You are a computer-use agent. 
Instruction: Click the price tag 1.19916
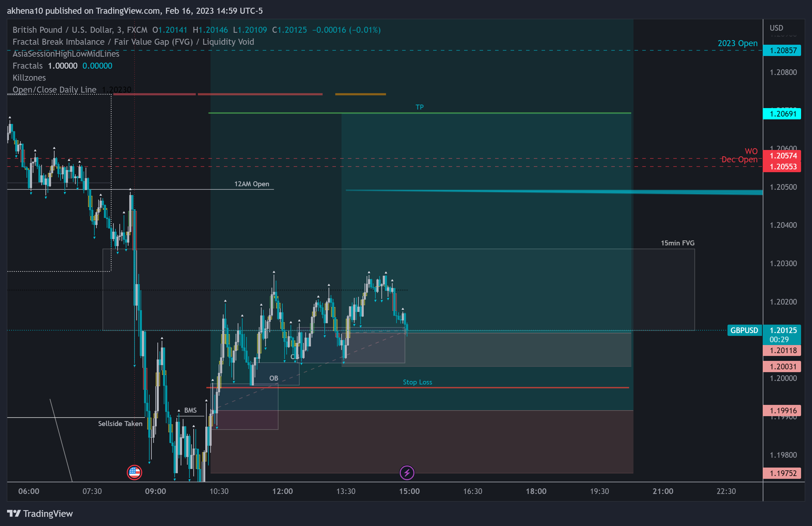click(782, 411)
